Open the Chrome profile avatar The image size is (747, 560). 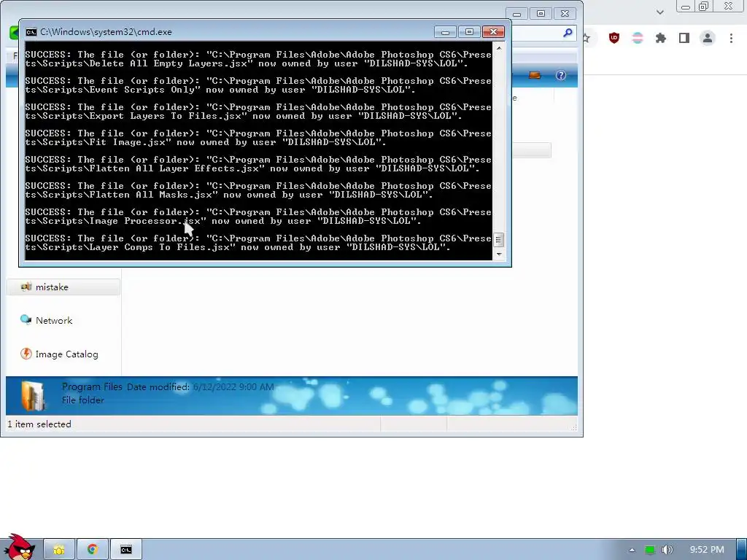click(708, 38)
